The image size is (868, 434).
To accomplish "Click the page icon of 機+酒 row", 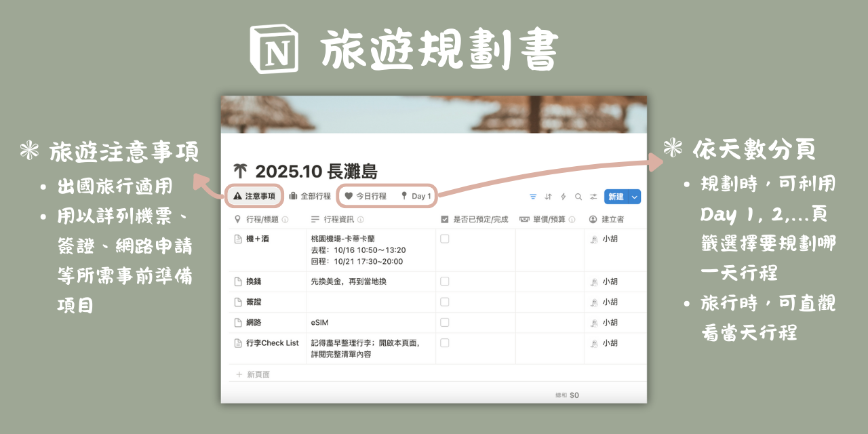I will point(238,239).
